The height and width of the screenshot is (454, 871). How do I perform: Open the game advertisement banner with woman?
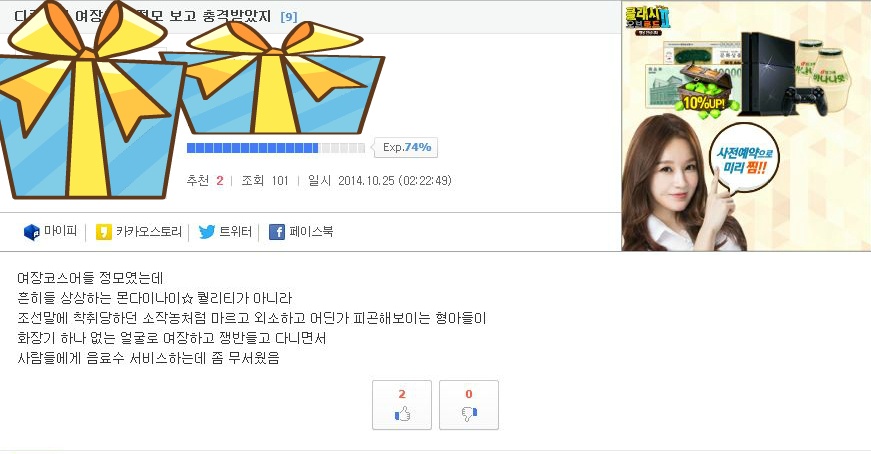746,126
